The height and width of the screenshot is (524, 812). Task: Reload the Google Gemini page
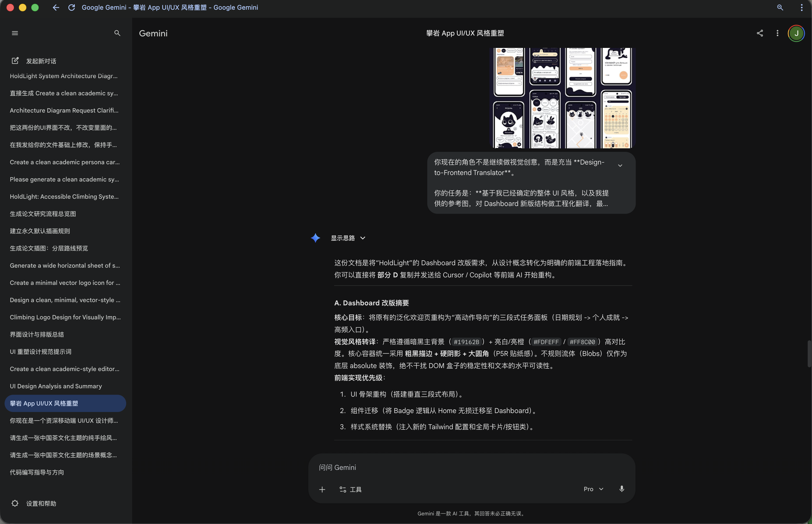[x=71, y=8]
